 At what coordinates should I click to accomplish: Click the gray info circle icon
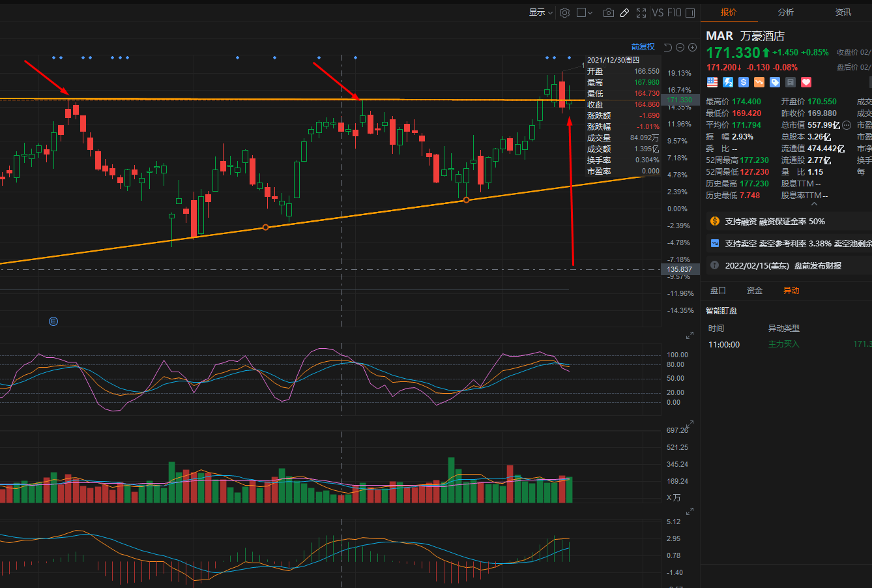click(x=715, y=266)
